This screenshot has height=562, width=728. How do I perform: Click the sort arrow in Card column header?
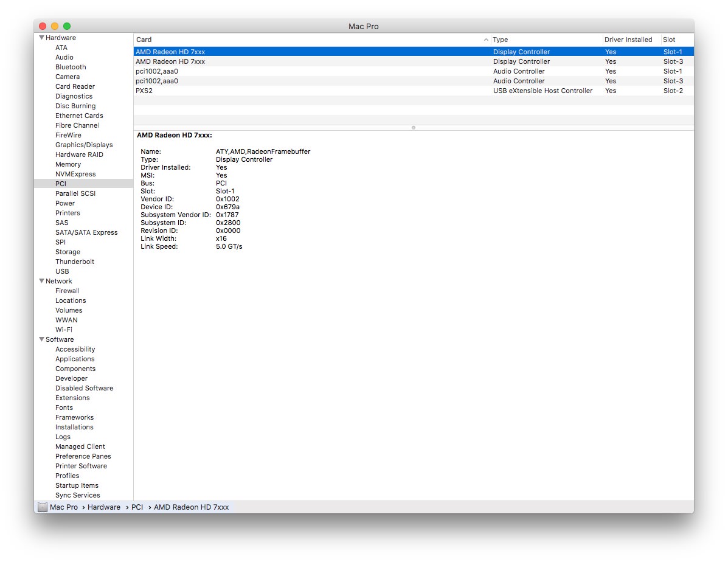coord(486,40)
